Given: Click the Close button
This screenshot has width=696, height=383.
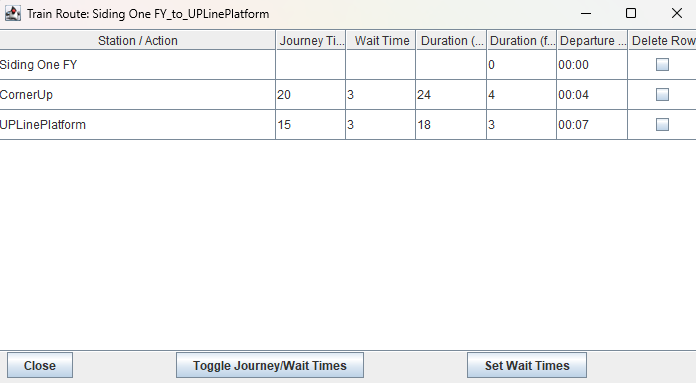Looking at the screenshot, I should tap(40, 365).
